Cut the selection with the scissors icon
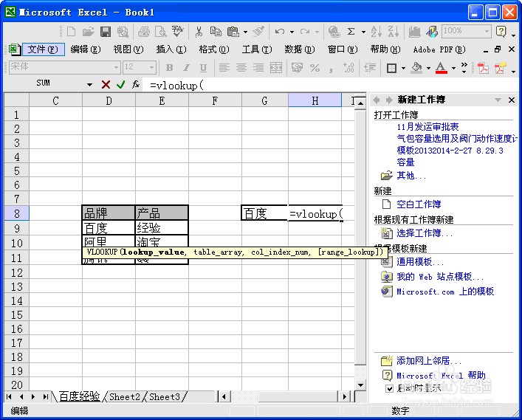This screenshot has height=420, width=522. click(199, 32)
